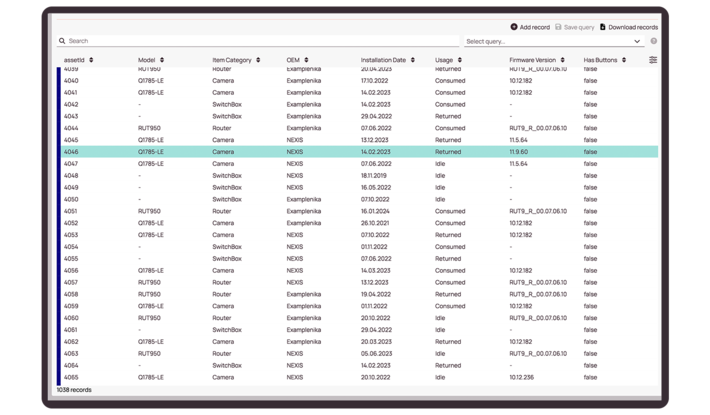
Task: Click date 01.11.2022 in row 4054
Action: [374, 247]
